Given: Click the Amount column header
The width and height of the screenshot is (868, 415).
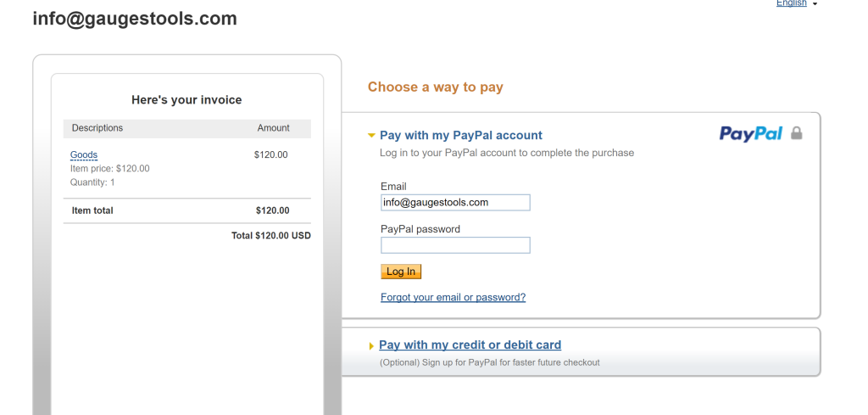Looking at the screenshot, I should click(273, 128).
